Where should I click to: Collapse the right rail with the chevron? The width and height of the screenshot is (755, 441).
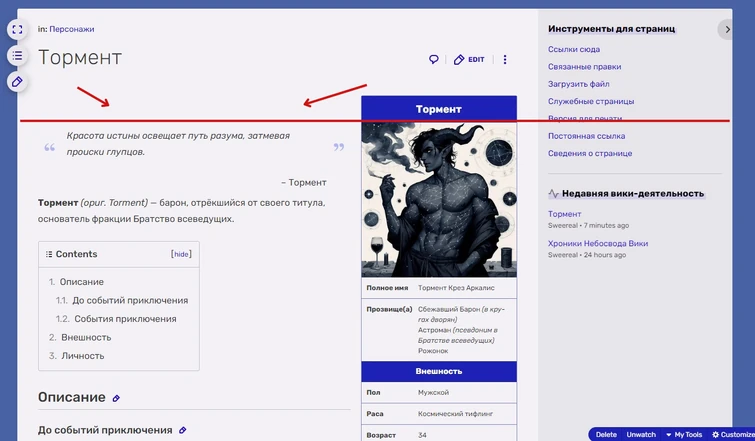pos(727,29)
